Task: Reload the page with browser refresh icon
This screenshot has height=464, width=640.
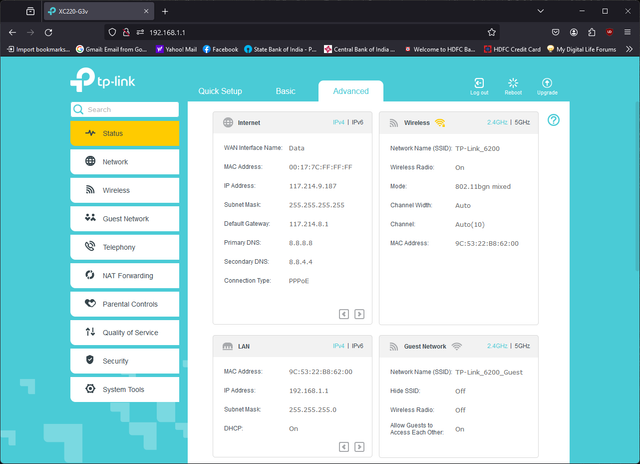Action: [48, 32]
